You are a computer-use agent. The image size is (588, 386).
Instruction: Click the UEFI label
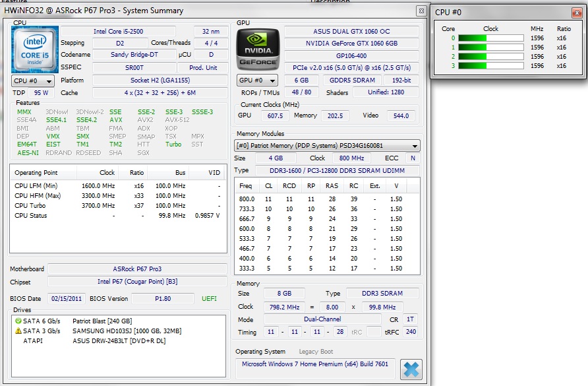pyautogui.click(x=209, y=298)
